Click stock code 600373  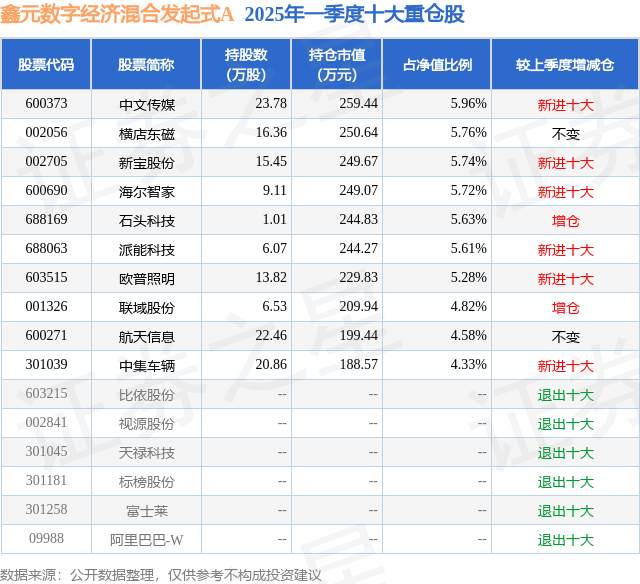(46, 104)
